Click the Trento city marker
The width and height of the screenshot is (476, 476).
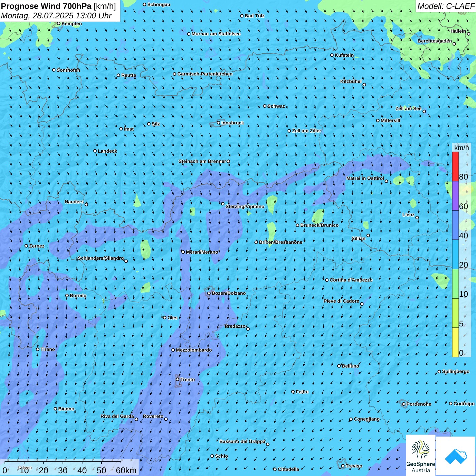[177, 379]
